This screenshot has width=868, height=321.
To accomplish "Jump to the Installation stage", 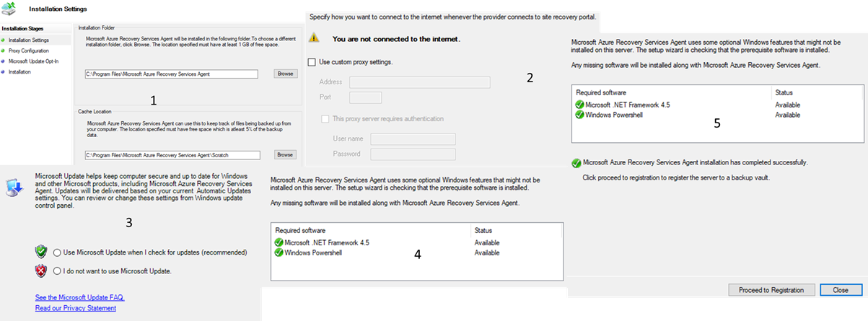I will (x=19, y=72).
